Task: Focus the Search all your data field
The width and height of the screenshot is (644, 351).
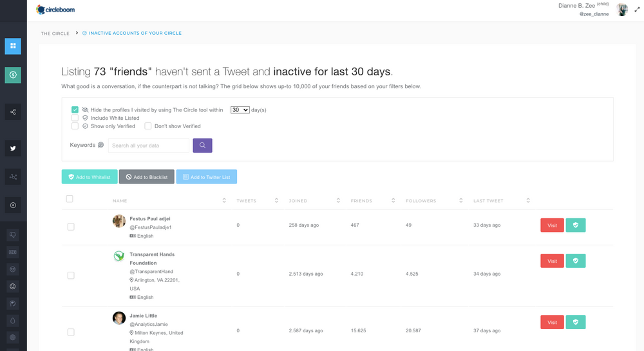Action: [x=149, y=146]
